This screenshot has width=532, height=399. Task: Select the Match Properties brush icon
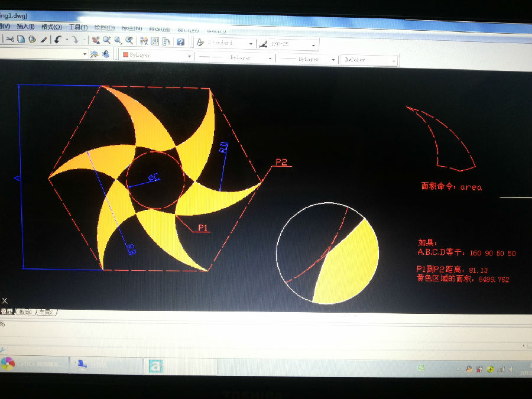(43, 40)
